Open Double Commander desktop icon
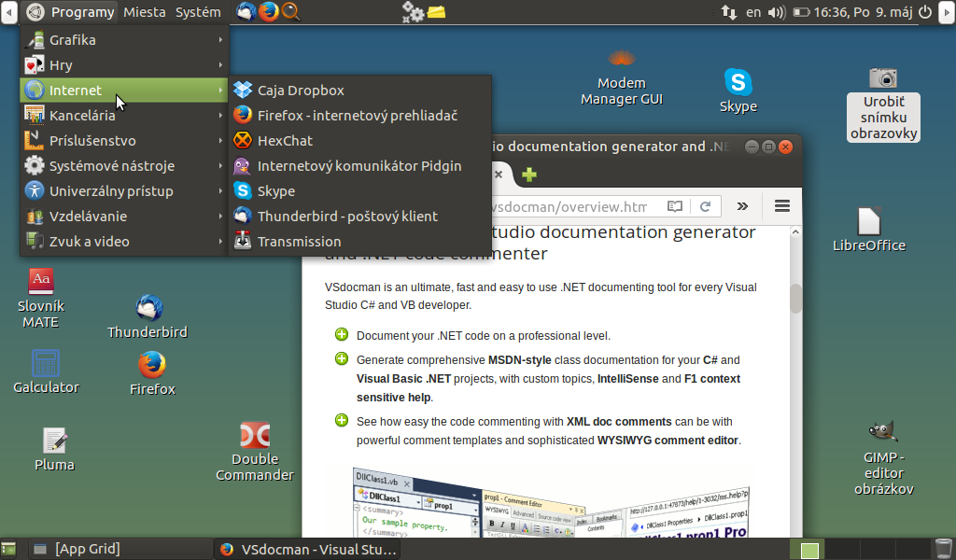Viewport: 956px width, 560px height. [x=255, y=451]
